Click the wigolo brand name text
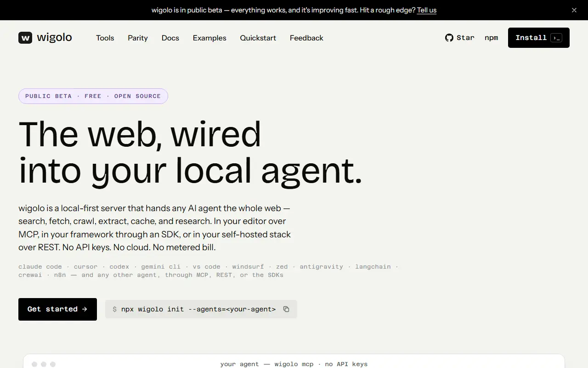Image resolution: width=588 pixels, height=368 pixels. [x=54, y=37]
